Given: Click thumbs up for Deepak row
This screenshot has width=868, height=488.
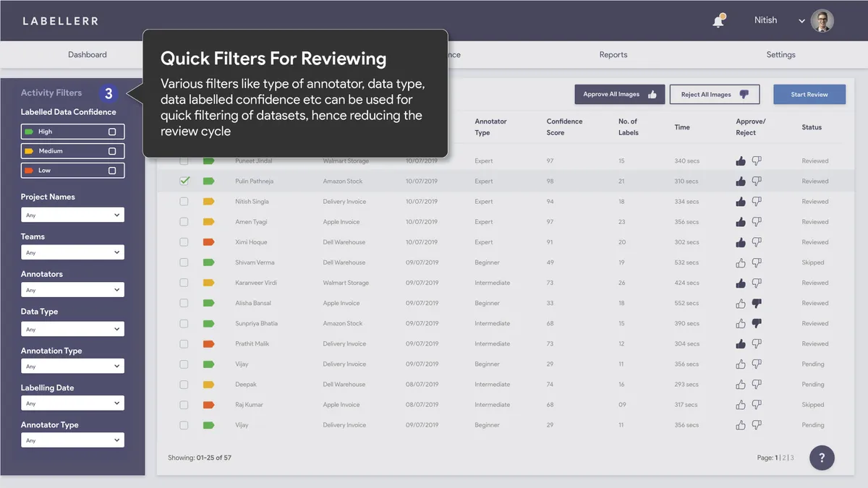Looking at the screenshot, I should [740, 385].
